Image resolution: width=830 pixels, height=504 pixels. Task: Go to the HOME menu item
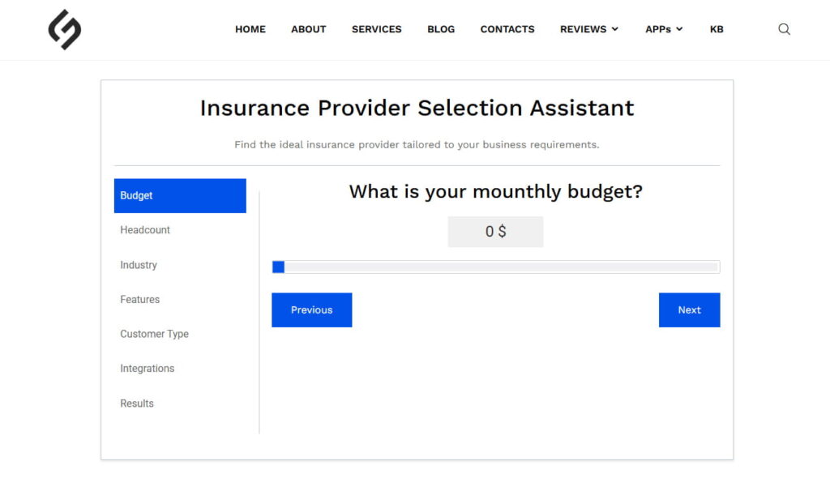(x=250, y=29)
